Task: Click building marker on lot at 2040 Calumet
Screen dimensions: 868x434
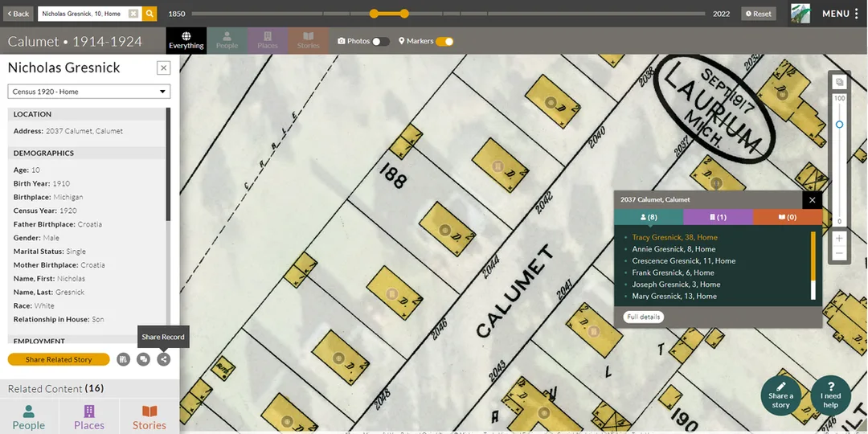Action: tap(551, 102)
